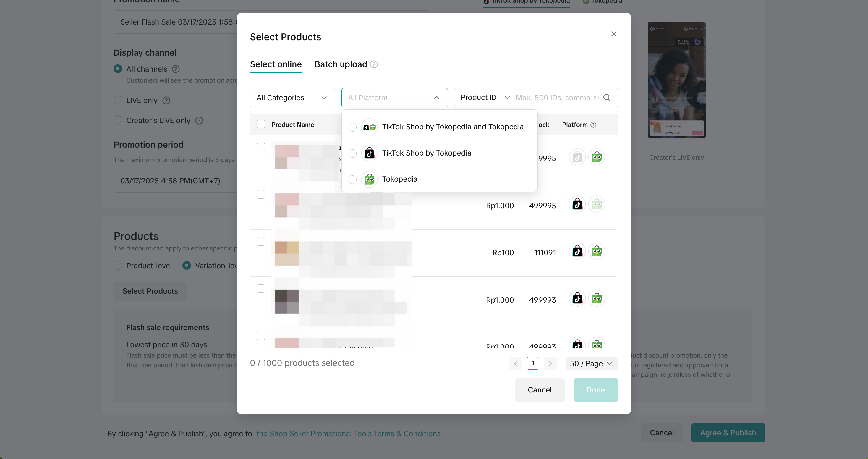
Task: Tick the select-all Product Name checkbox
Action: (261, 124)
